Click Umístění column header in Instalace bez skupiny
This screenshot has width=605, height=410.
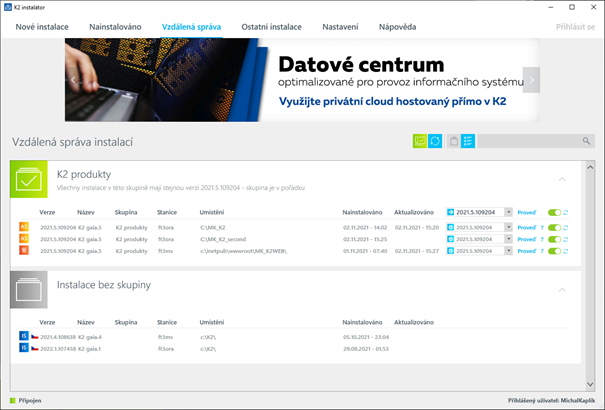coord(211,322)
